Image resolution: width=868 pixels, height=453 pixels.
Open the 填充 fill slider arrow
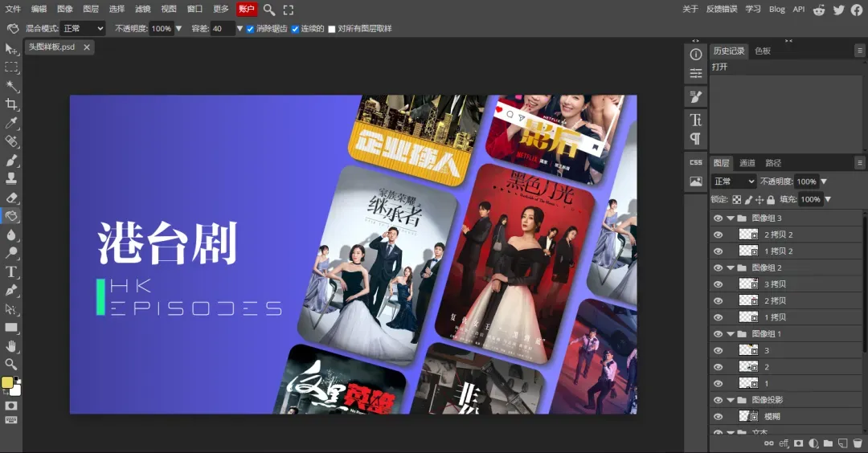point(828,200)
